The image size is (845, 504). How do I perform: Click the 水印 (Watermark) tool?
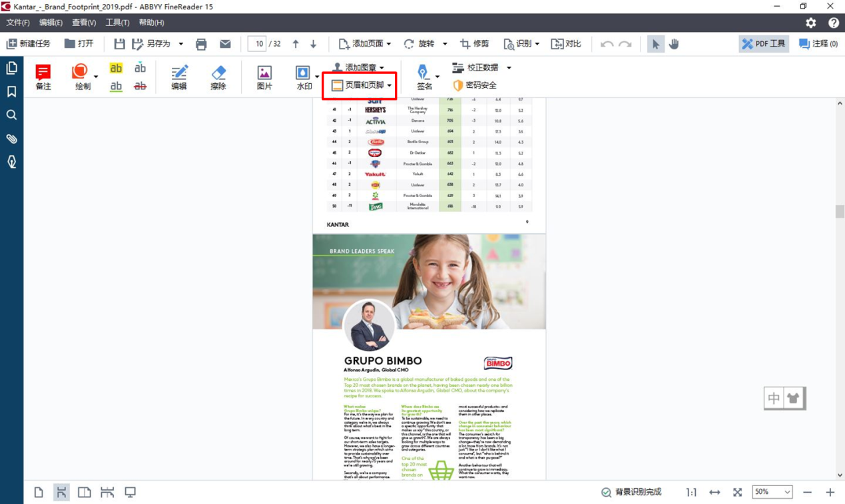304,77
